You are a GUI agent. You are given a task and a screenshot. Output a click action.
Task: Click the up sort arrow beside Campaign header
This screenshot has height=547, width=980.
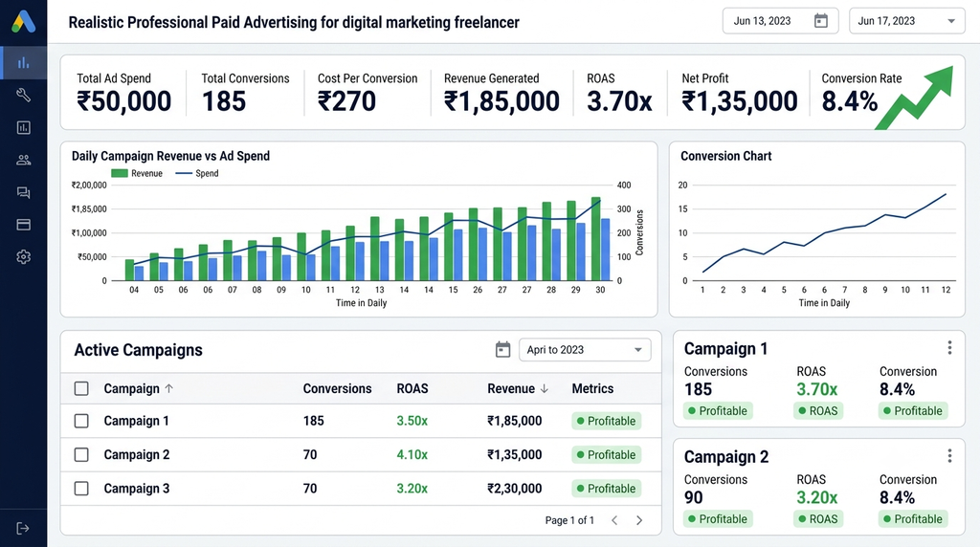pyautogui.click(x=168, y=388)
